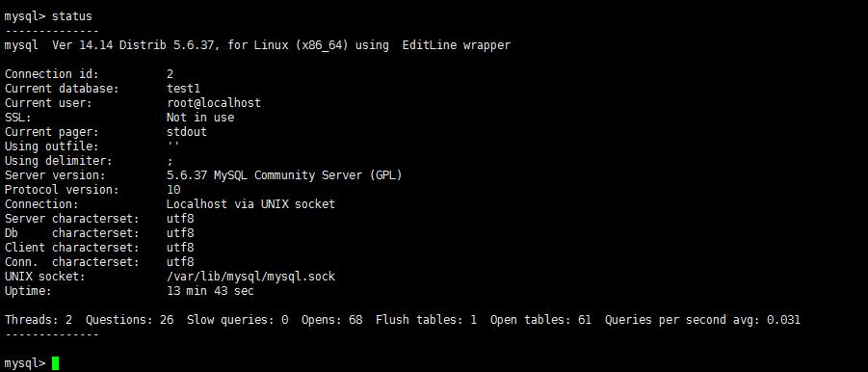
Task: Click the socket path '/var/lib/mysql/mysql.sock'
Action: click(x=250, y=277)
